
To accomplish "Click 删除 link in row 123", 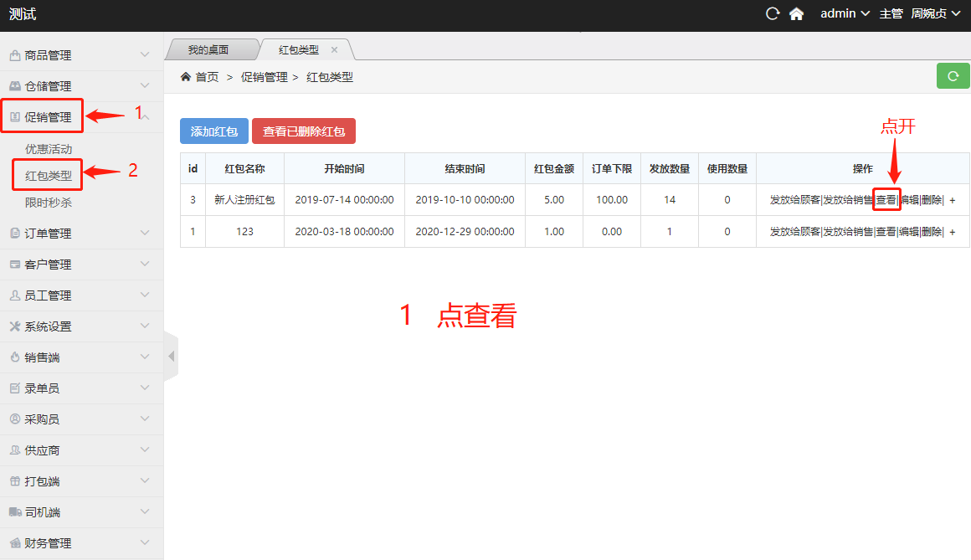I will 931,232.
